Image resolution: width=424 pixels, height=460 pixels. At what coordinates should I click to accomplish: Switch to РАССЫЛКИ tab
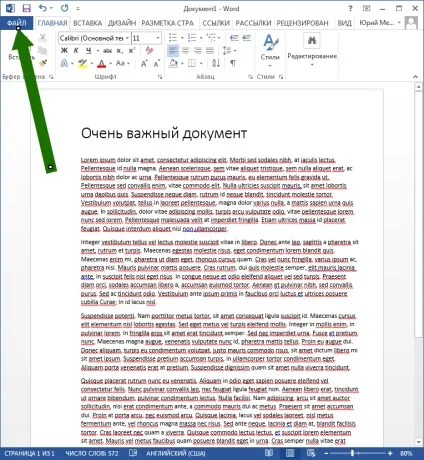click(x=253, y=23)
